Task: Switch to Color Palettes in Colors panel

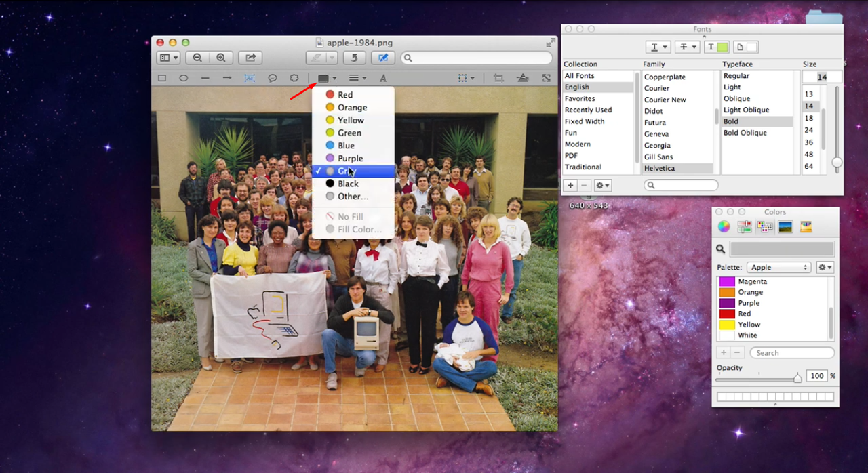Action: point(765,227)
